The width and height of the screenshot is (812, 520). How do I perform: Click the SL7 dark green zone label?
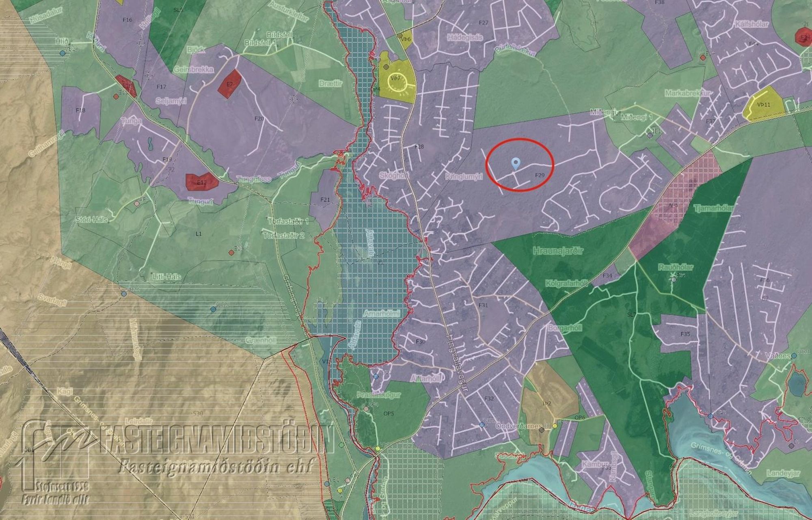[631, 314]
